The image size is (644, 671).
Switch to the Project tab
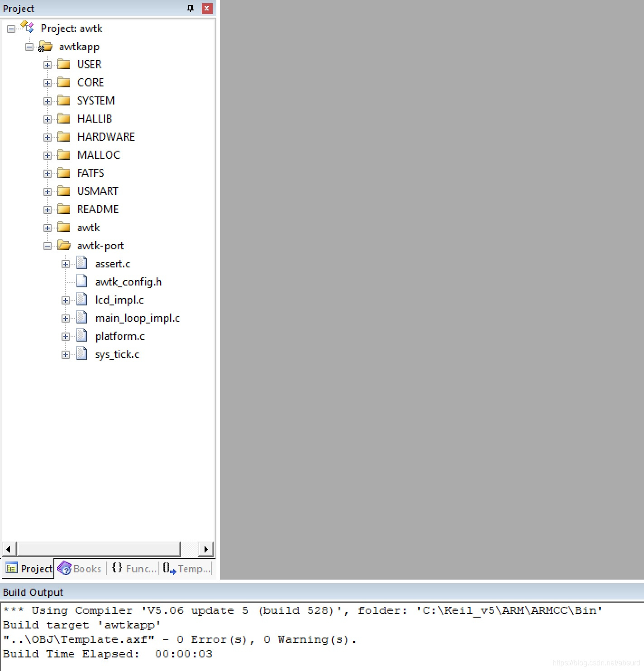click(x=29, y=568)
